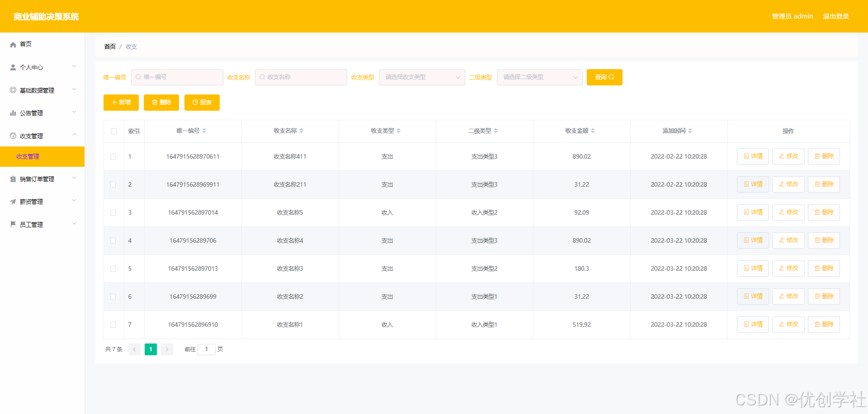Viewport: 868px width, 414px height.
Task: Click 修改 for row 收支名称3
Action: click(788, 268)
